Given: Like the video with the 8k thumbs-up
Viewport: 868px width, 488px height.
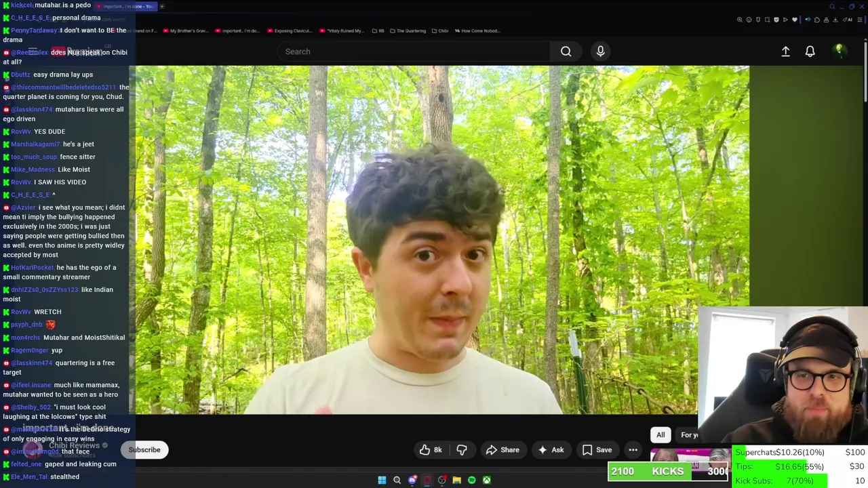Looking at the screenshot, I should pyautogui.click(x=430, y=449).
